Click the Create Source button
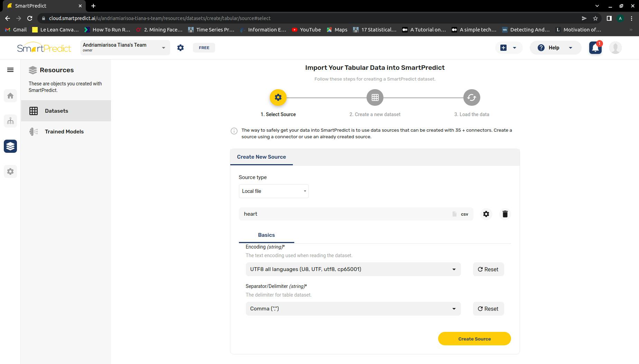This screenshot has width=639, height=364. pos(474,339)
